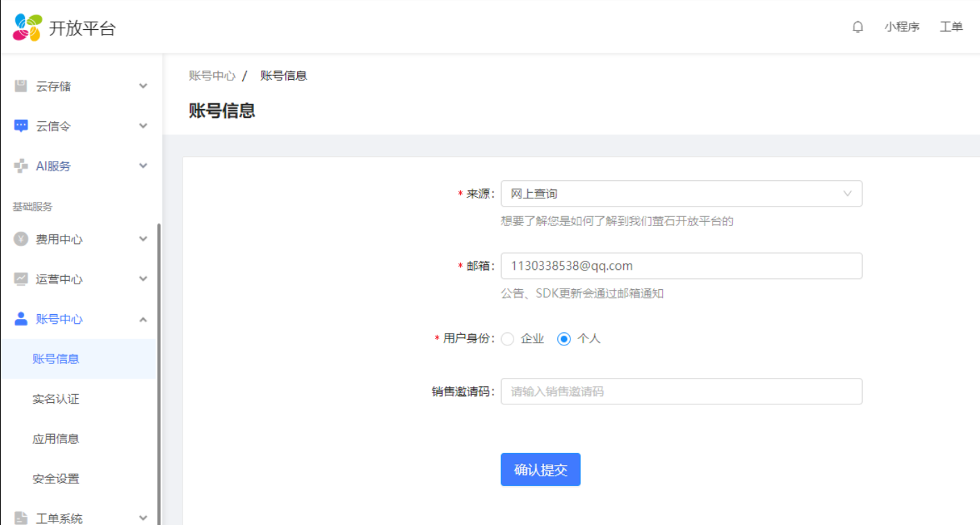Expand the 运营中心 chevron
Image resolution: width=980 pixels, height=525 pixels.
[143, 279]
